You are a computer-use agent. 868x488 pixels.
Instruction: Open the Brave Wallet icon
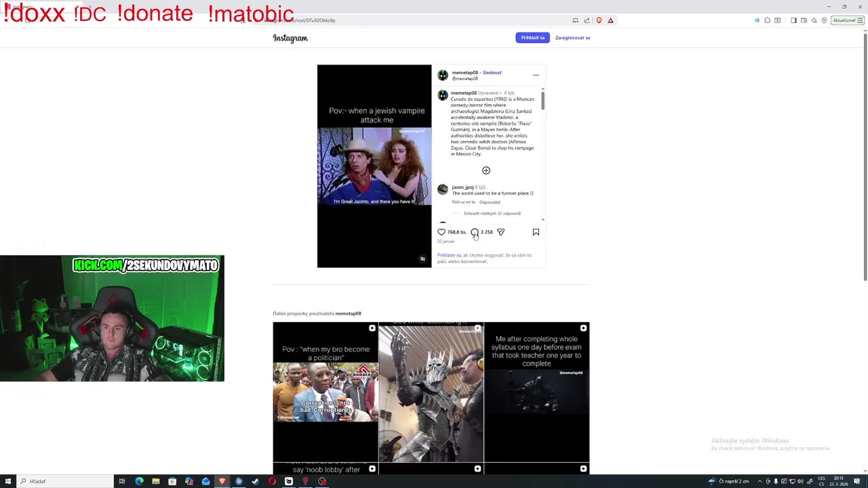click(x=804, y=20)
